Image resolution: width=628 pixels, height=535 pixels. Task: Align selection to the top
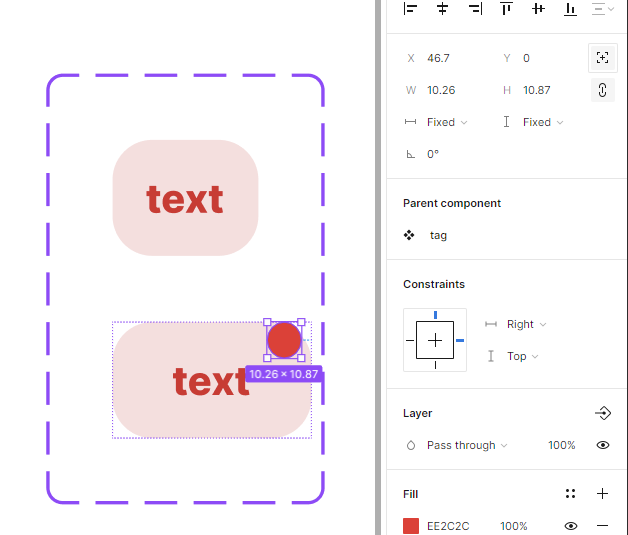click(x=506, y=8)
